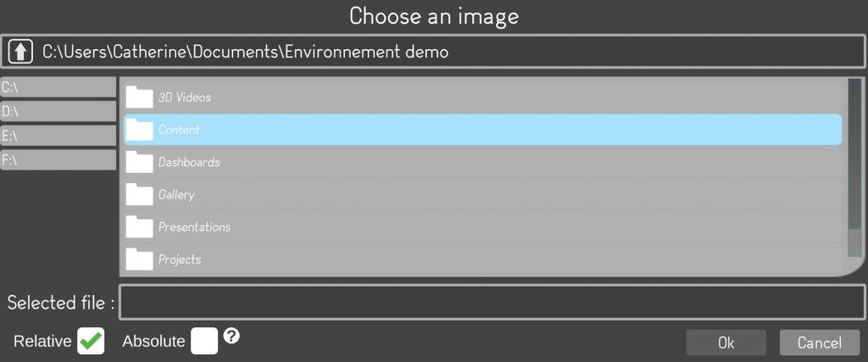Viewport: 868px width, 362px height.
Task: Click the Content folder icon
Action: 139,130
